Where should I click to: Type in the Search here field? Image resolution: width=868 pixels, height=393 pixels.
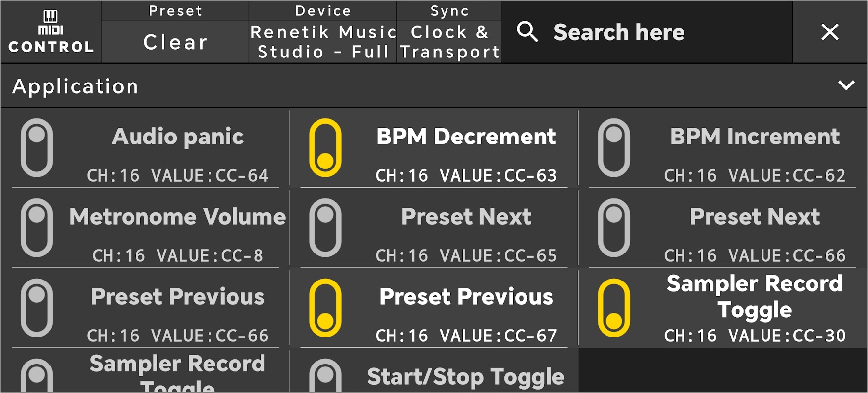pyautogui.click(x=662, y=32)
